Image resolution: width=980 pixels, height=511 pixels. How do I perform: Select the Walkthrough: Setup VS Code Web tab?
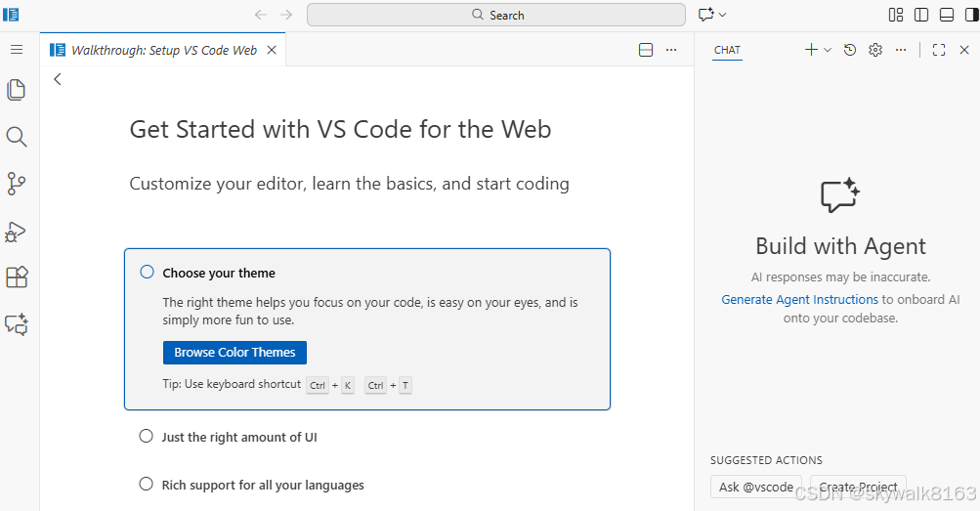[x=164, y=50]
